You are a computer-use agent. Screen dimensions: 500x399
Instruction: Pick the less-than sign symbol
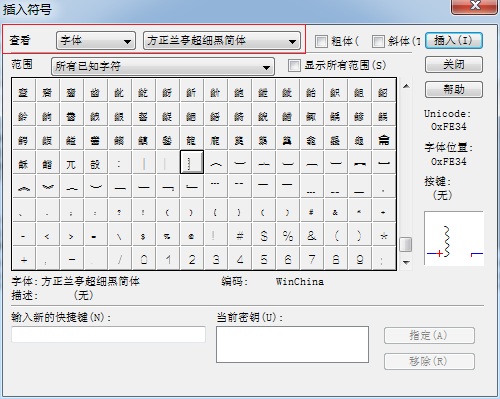tap(47, 236)
